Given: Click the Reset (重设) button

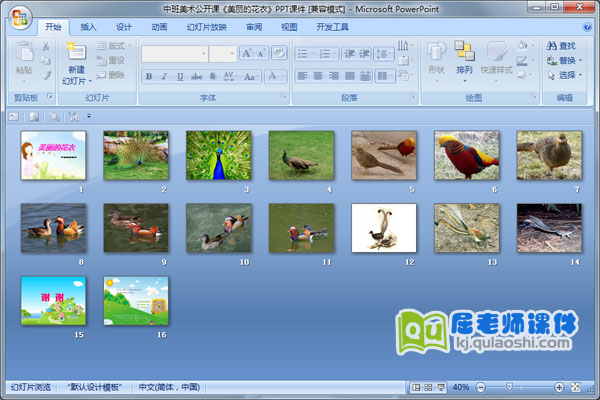Looking at the screenshot, I should pos(111,60).
